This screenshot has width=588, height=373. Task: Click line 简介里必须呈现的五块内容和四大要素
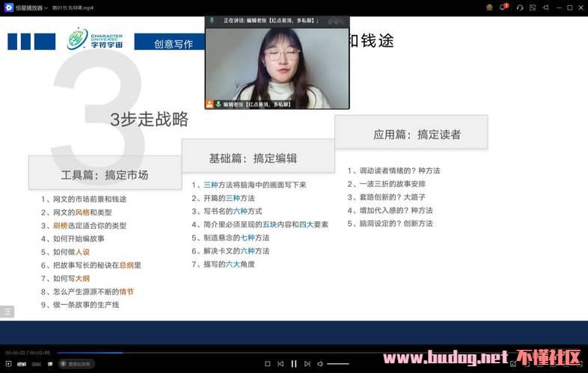pyautogui.click(x=260, y=224)
